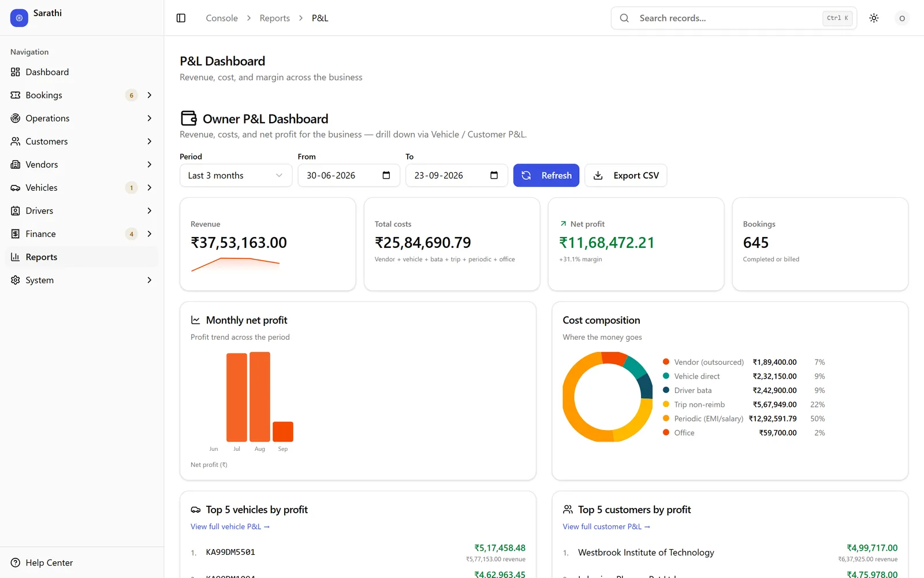Click the System gear icon
The height and width of the screenshot is (578, 924).
pyautogui.click(x=16, y=280)
